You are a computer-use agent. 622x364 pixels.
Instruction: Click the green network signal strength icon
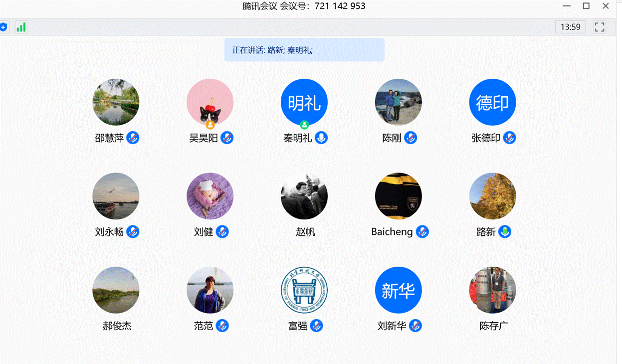pos(21,27)
